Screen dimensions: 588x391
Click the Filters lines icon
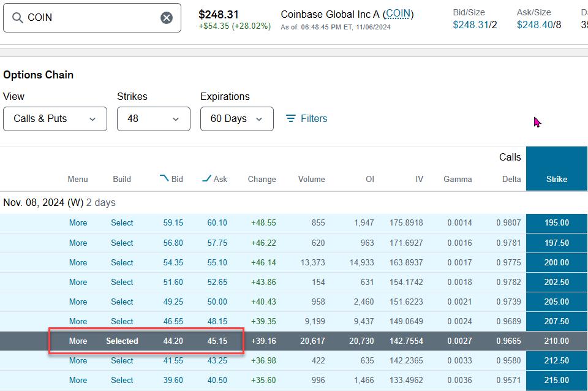(290, 118)
